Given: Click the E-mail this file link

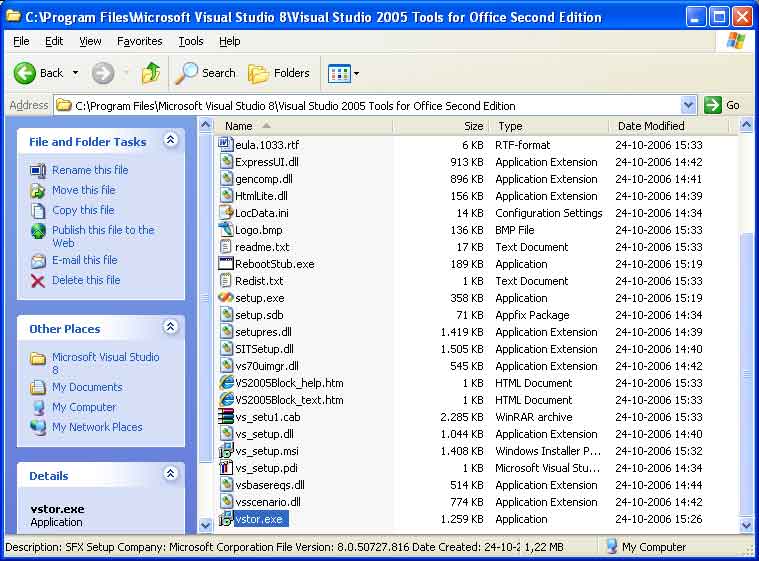Looking at the screenshot, I should (x=85, y=260).
